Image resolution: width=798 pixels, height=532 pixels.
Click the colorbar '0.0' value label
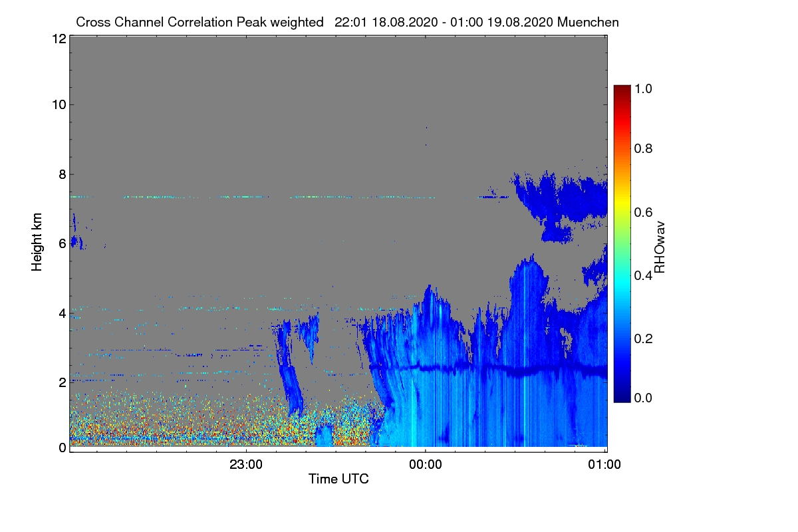[x=642, y=398]
